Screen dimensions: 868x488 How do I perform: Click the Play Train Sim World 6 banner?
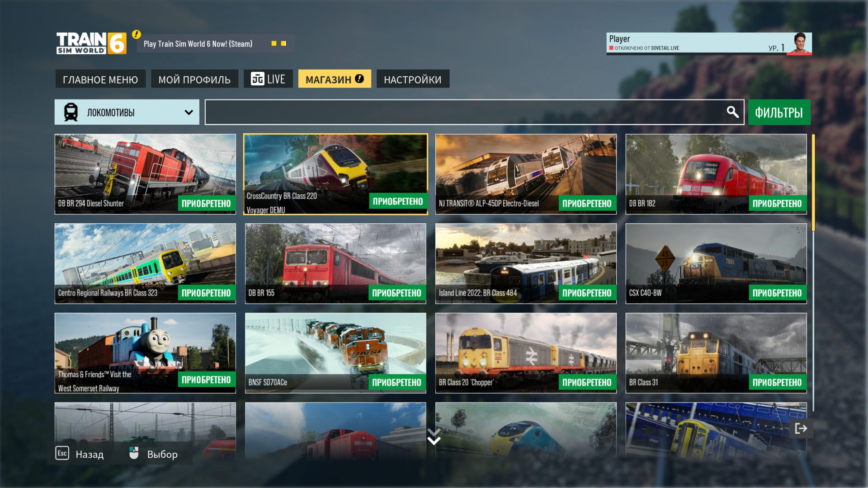coord(198,44)
